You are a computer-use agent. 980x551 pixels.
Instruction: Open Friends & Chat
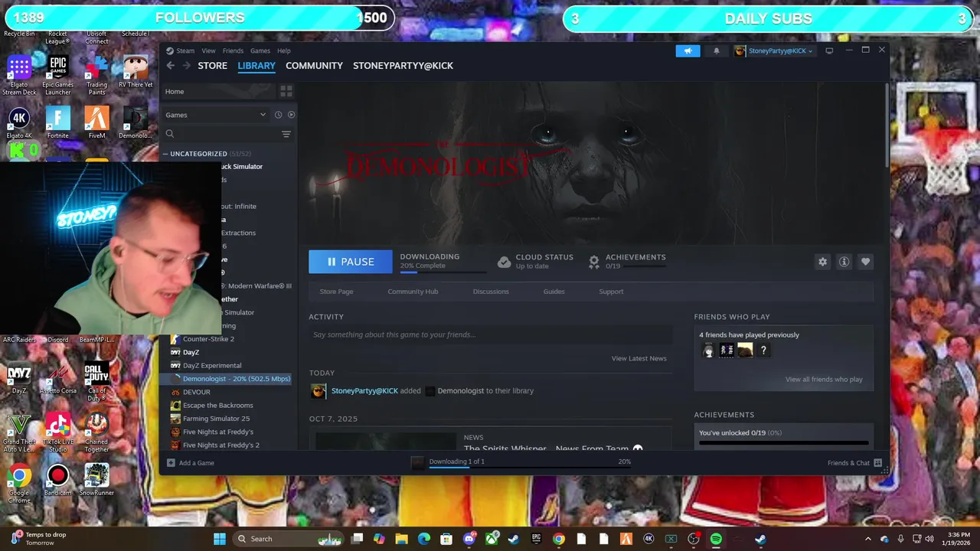point(854,463)
